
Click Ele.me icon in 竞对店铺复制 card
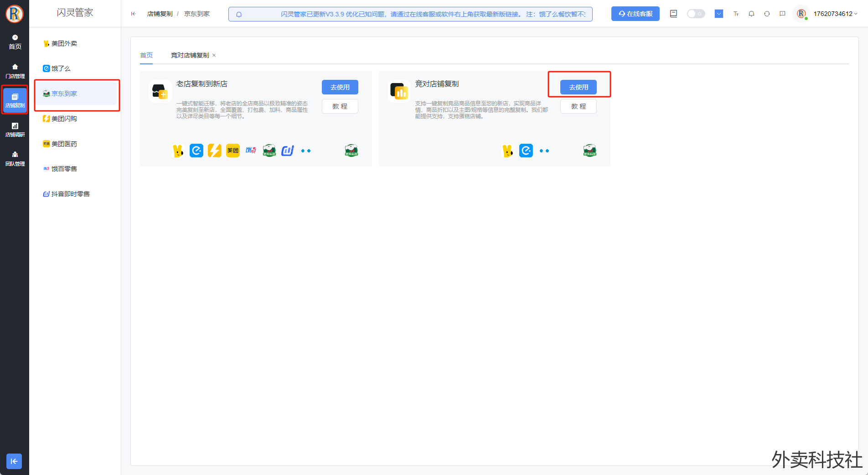(526, 151)
